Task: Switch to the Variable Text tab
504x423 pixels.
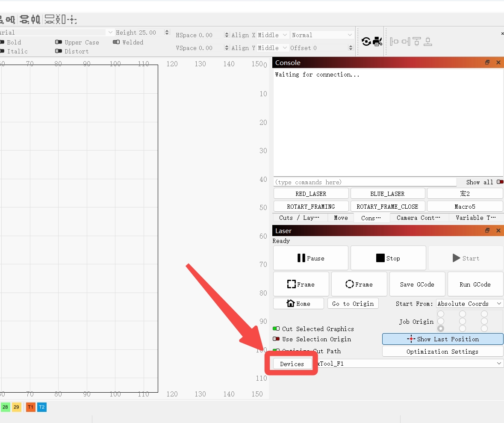Action: [476, 218]
